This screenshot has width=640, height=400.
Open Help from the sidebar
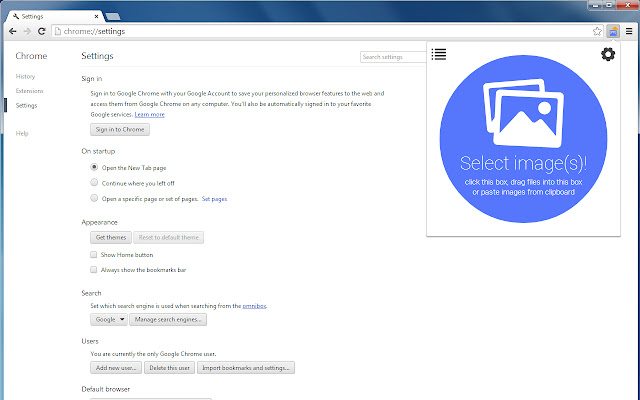tap(22, 133)
